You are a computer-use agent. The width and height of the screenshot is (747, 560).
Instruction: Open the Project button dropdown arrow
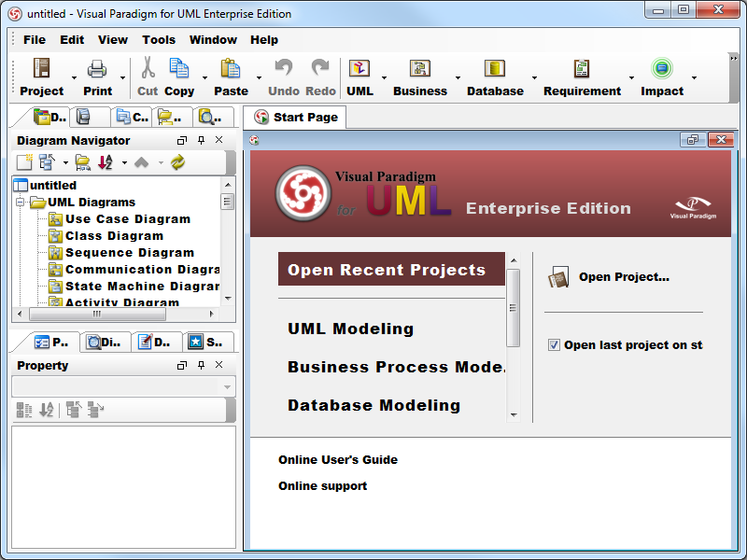tap(74, 77)
